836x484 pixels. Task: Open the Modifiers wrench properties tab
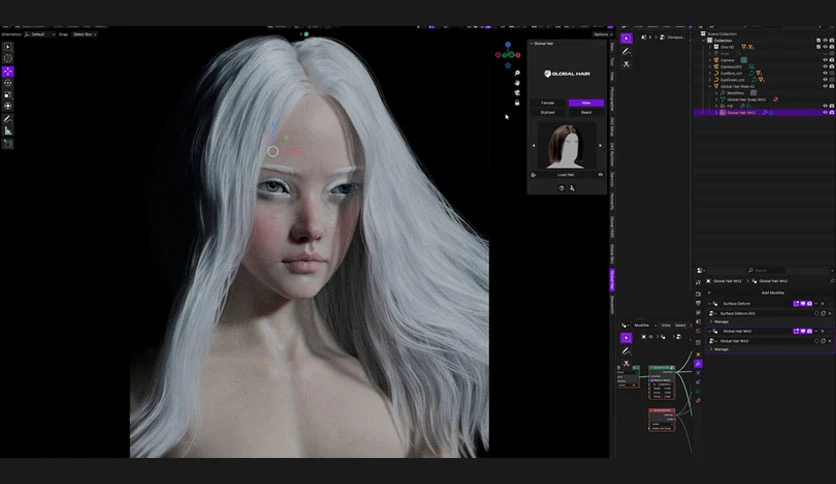(698, 364)
